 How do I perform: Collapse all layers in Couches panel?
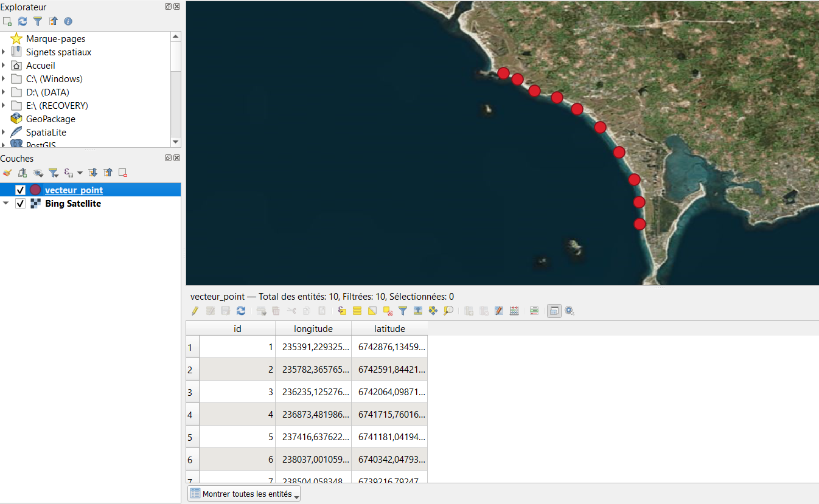(x=108, y=173)
